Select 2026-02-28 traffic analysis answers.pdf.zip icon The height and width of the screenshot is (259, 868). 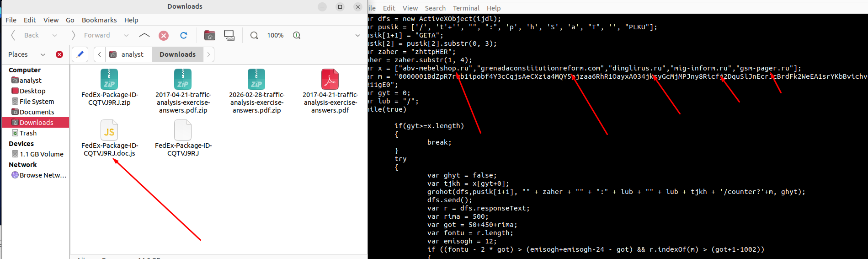(x=256, y=79)
